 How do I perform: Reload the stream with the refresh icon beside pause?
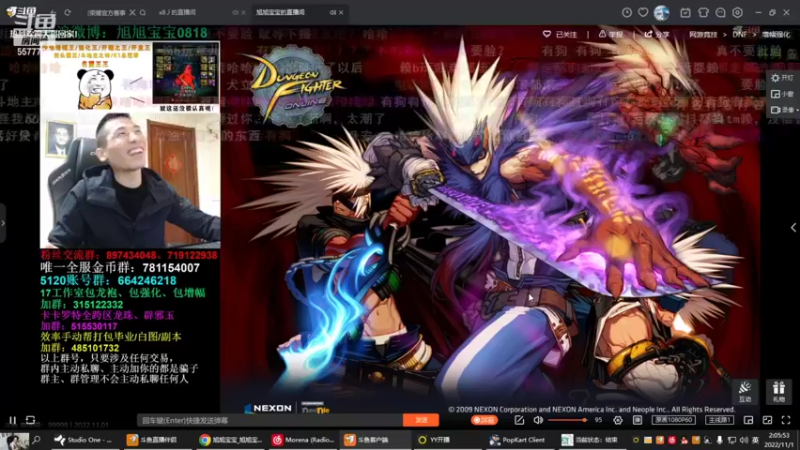pyautogui.click(x=30, y=420)
